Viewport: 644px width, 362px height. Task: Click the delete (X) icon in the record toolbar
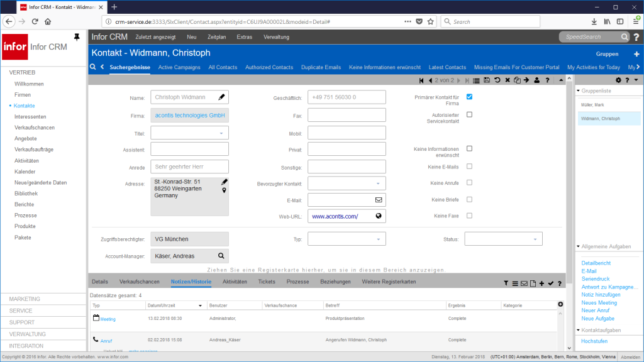(508, 80)
